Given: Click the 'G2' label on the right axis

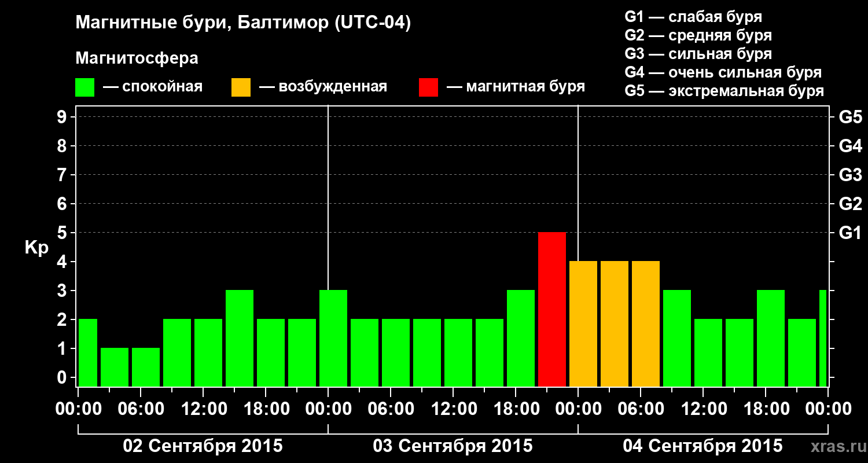Looking at the screenshot, I should [851, 204].
